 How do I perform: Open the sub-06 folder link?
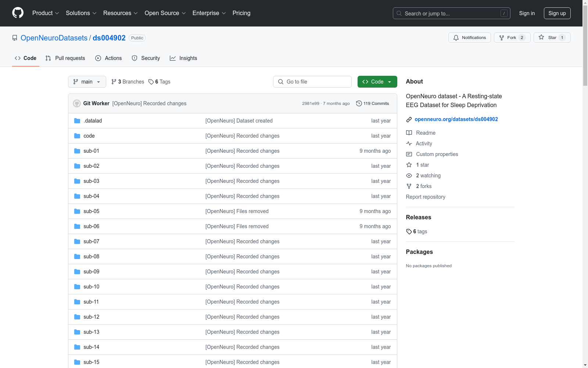92,226
